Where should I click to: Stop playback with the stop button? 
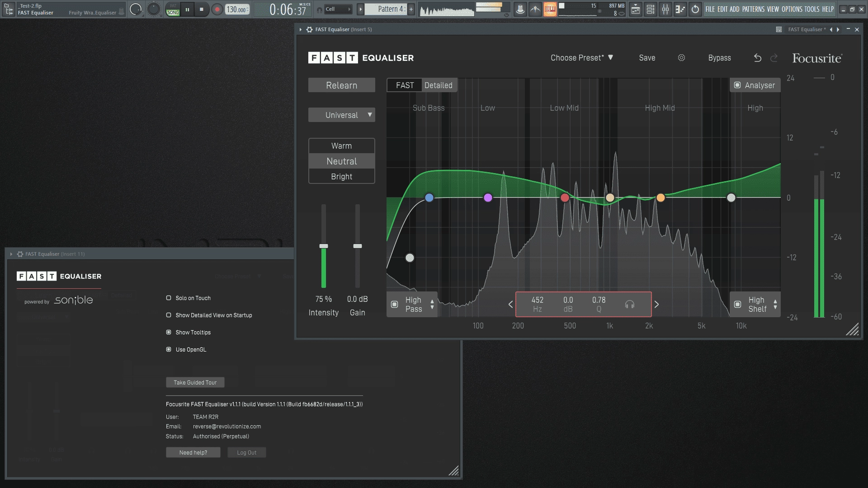tap(202, 9)
